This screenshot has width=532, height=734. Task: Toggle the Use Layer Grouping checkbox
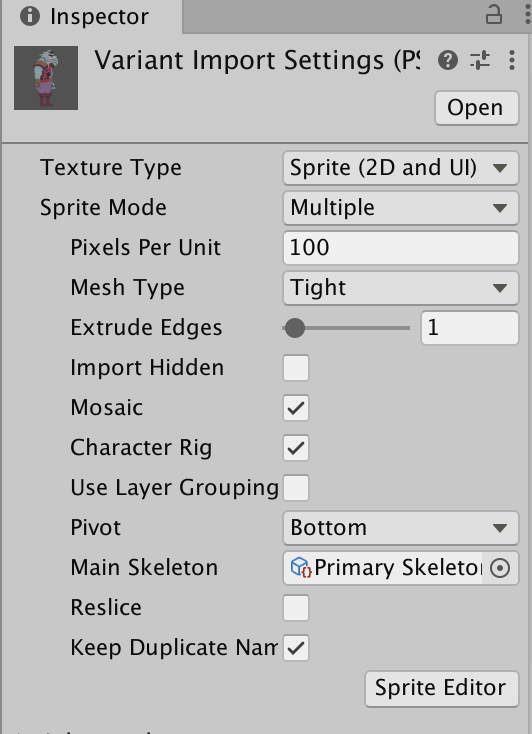click(296, 488)
